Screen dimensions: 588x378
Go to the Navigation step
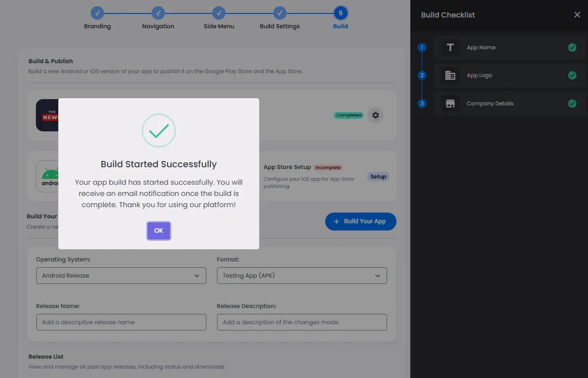click(x=158, y=13)
